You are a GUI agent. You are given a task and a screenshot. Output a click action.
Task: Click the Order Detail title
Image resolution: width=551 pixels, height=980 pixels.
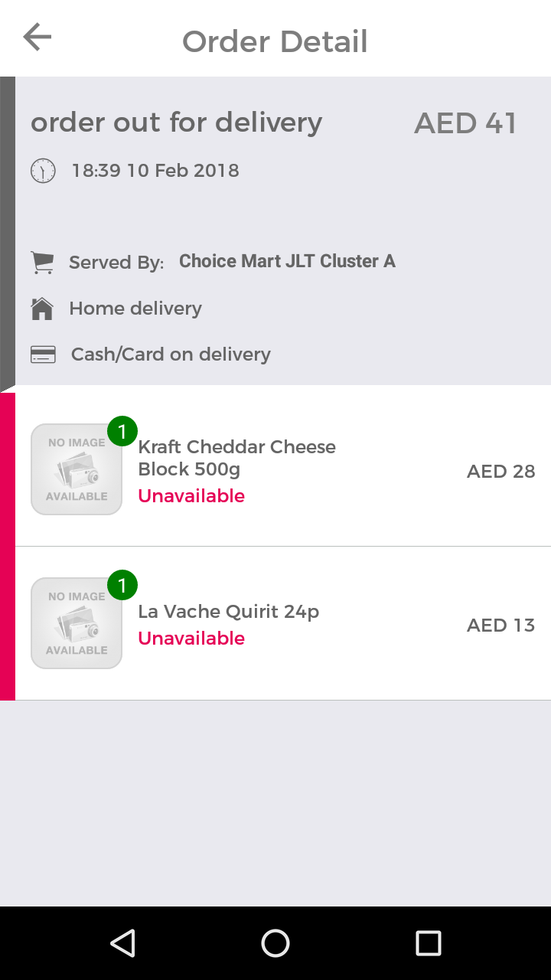coord(275,41)
